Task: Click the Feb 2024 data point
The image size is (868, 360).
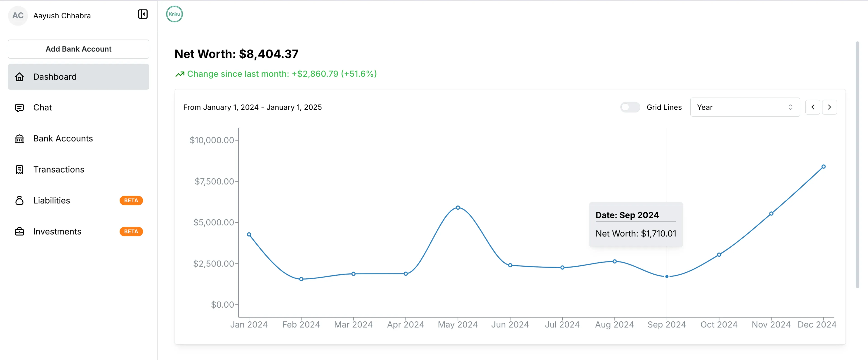Action: [301, 279]
